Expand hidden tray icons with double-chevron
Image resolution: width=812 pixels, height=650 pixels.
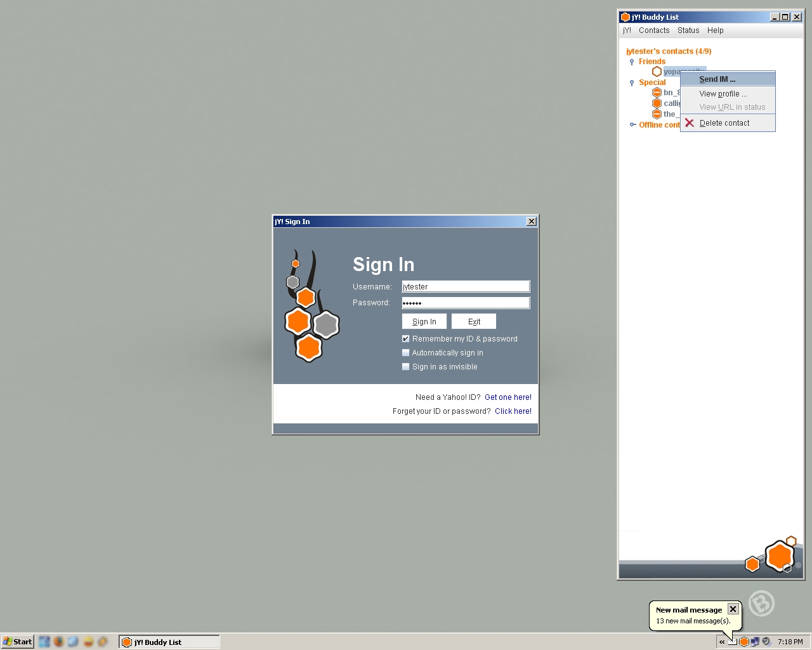(722, 642)
